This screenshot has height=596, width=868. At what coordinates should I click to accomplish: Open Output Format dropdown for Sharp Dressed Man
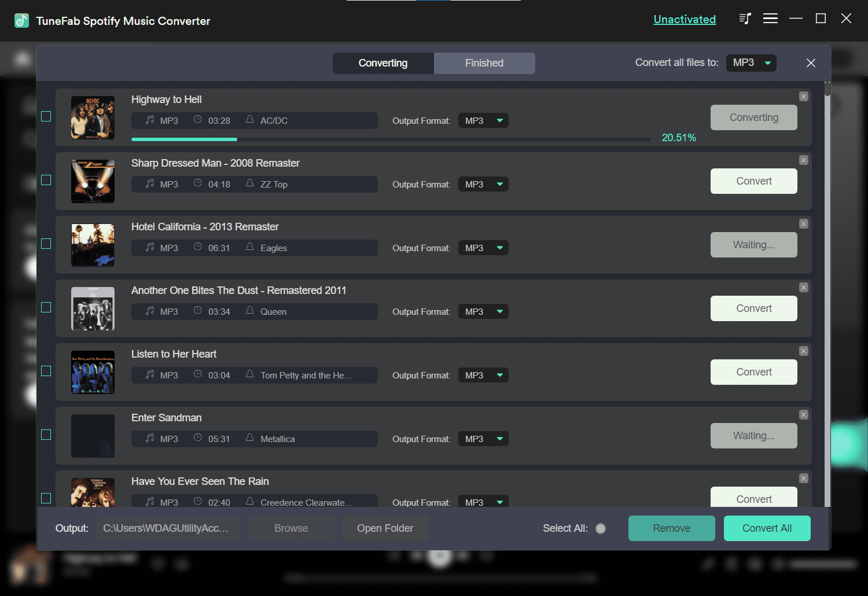tap(483, 184)
